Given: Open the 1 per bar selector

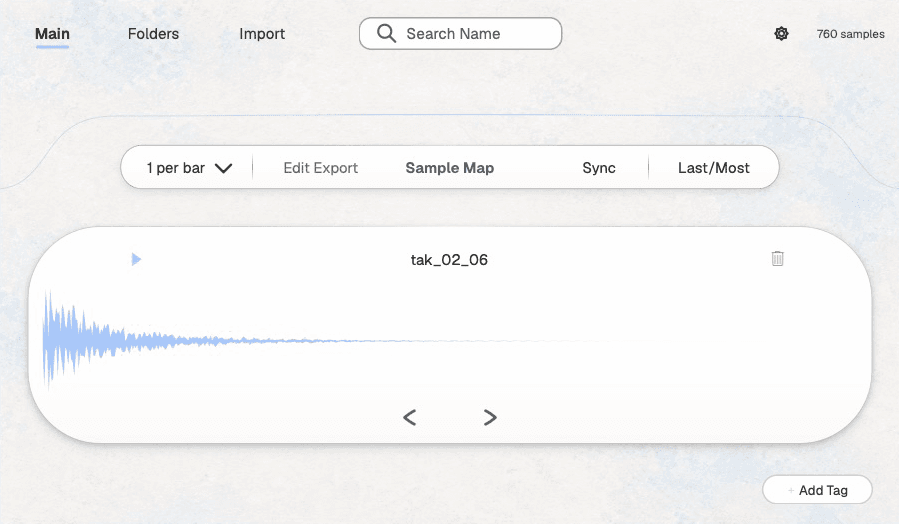Looking at the screenshot, I should [189, 168].
